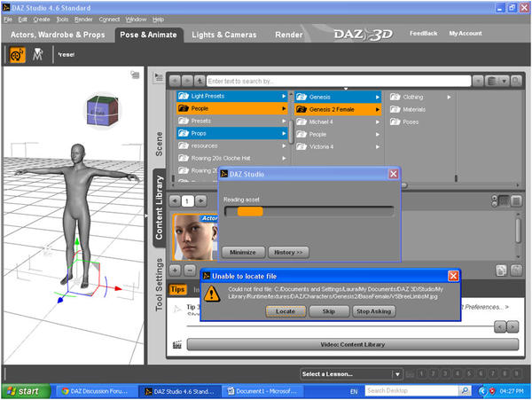Click the page number 1 box
Viewport: 532px width, 400px height.
coord(188,201)
